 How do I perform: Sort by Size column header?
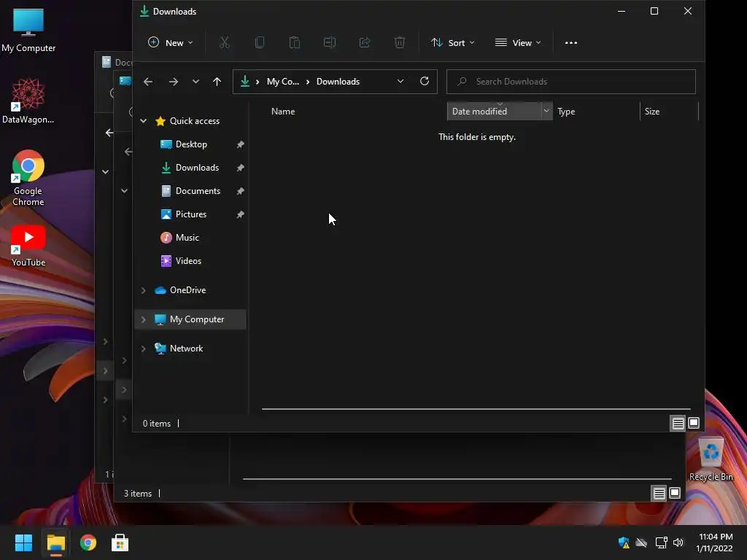click(x=651, y=112)
